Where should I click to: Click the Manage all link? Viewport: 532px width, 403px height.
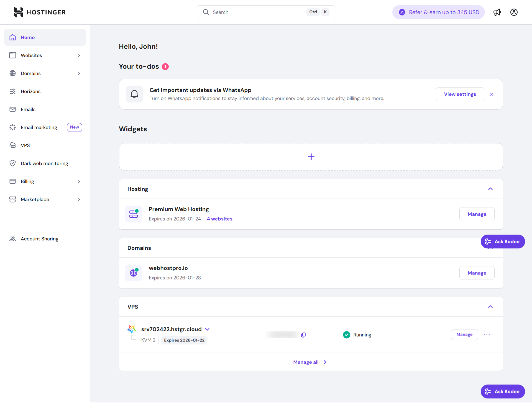pos(310,362)
